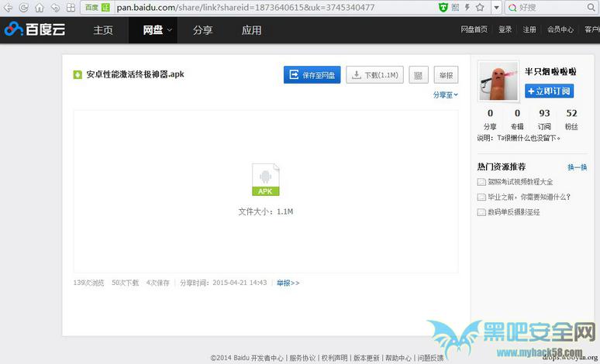Image resolution: width=600 pixels, height=364 pixels.
Task: Click the undo/restore arrow icon in browser toolbar
Action: (56, 7)
